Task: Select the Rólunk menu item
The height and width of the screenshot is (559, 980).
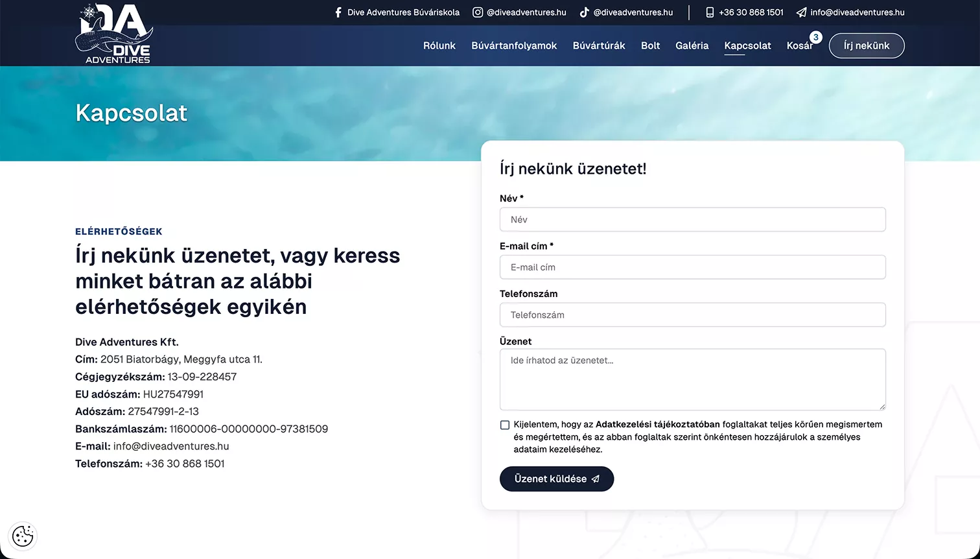Action: pos(439,45)
